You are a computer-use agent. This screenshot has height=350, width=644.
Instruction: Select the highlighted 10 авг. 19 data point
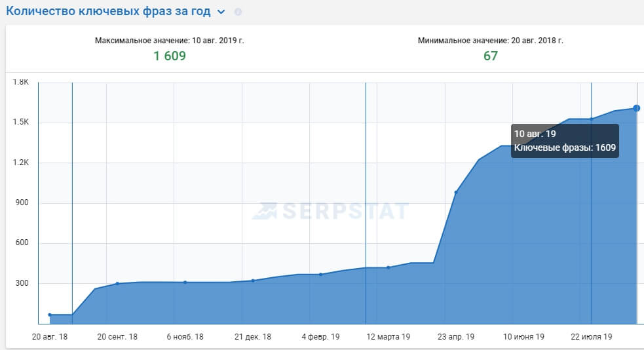[x=637, y=108]
